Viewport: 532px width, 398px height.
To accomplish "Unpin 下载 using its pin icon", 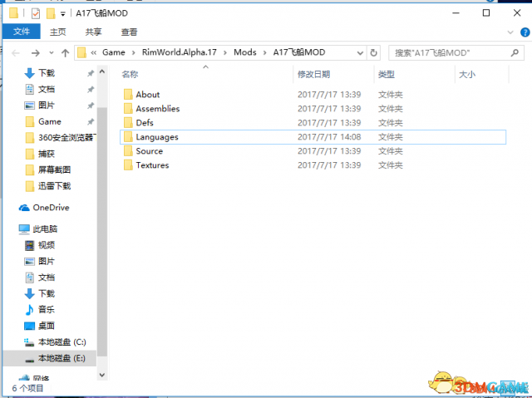I will click(x=91, y=73).
